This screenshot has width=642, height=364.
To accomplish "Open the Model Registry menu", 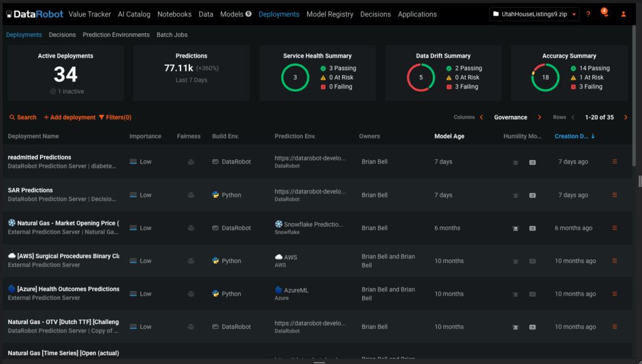I will pos(330,14).
